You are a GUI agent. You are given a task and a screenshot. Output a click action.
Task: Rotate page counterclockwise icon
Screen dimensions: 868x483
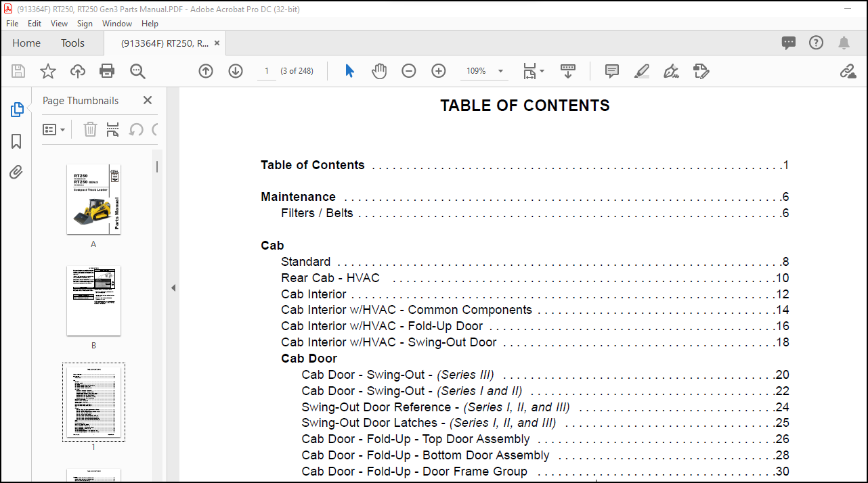pyautogui.click(x=136, y=129)
